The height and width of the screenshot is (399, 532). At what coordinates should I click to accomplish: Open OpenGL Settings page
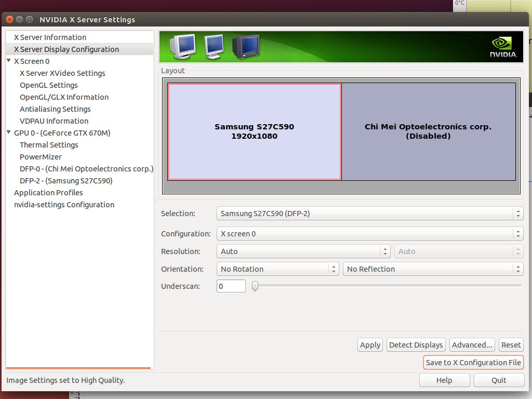[x=48, y=85]
